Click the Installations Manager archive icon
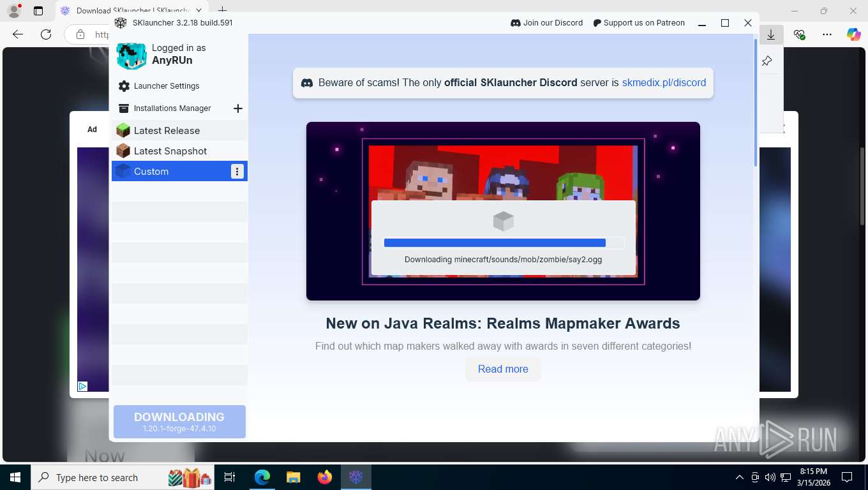868x490 pixels. (124, 108)
